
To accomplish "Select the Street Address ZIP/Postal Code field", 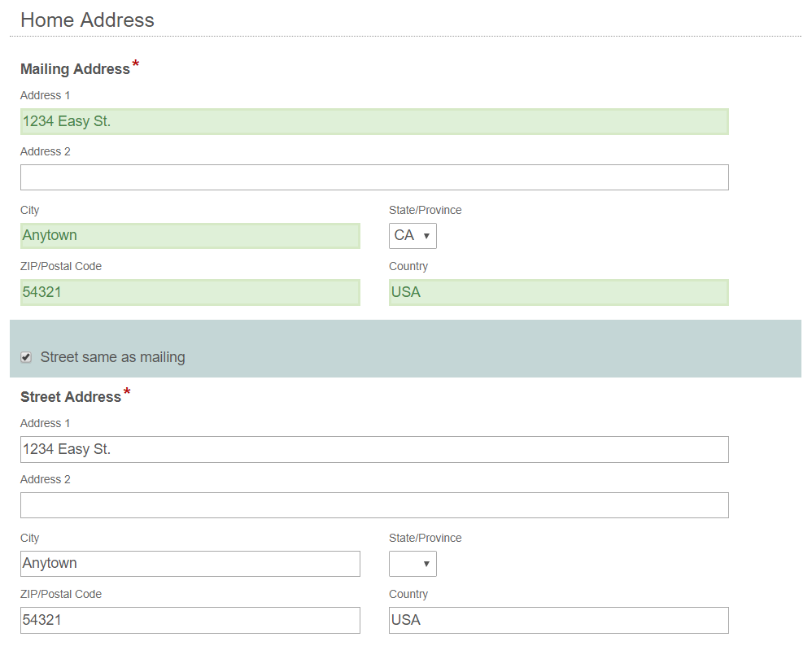I will pyautogui.click(x=190, y=620).
